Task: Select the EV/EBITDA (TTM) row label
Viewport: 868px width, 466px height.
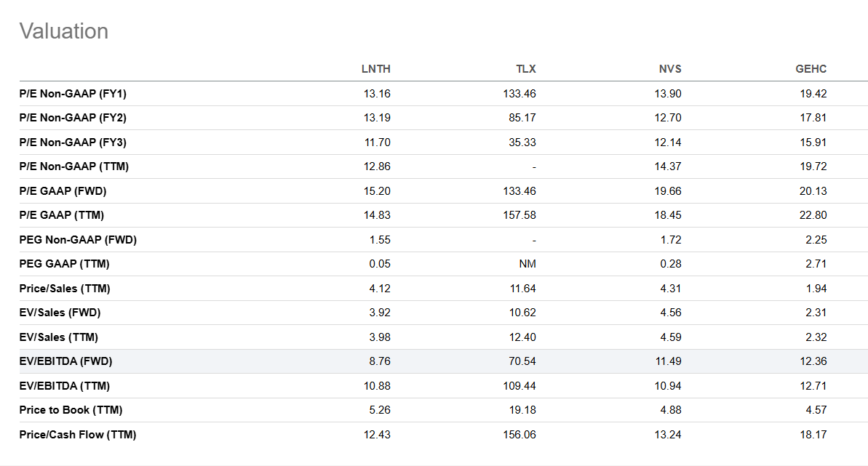Action: coord(65,386)
